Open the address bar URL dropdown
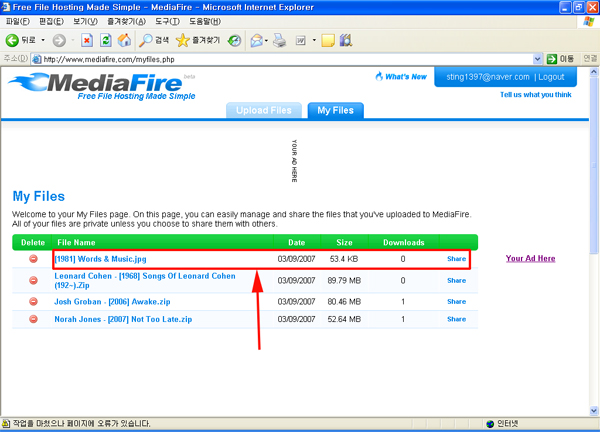600x432 pixels. (537, 59)
